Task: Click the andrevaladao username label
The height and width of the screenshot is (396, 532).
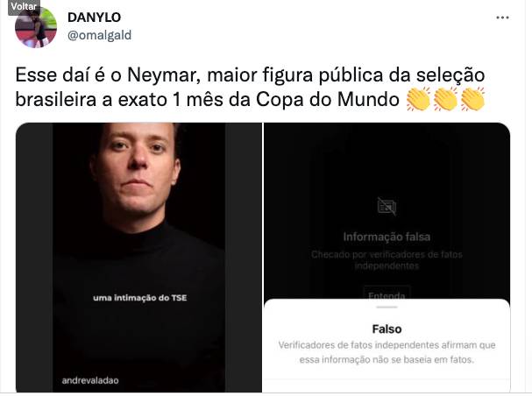Action: pos(90,380)
